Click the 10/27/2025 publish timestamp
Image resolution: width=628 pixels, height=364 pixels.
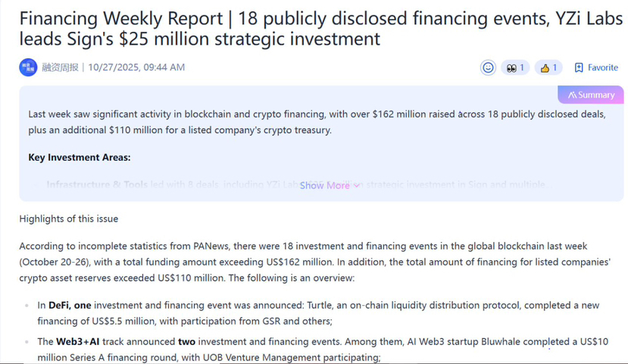coord(136,67)
